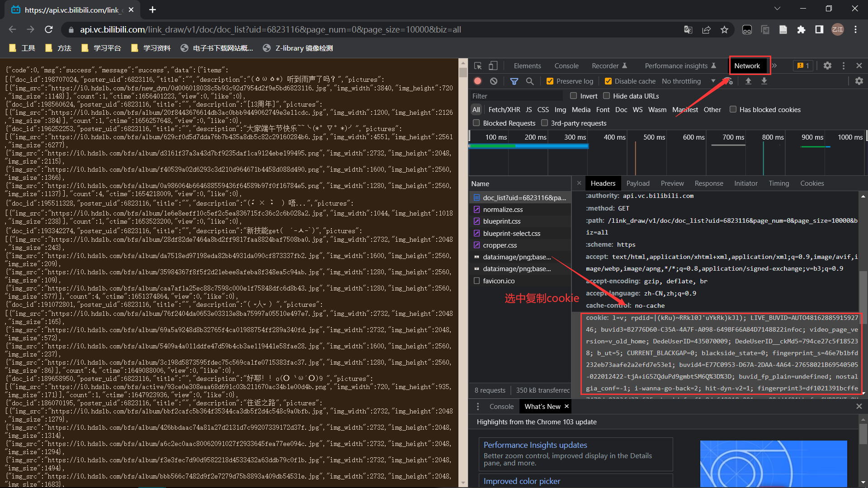
Task: Open DevTools settings gear
Action: tap(827, 66)
